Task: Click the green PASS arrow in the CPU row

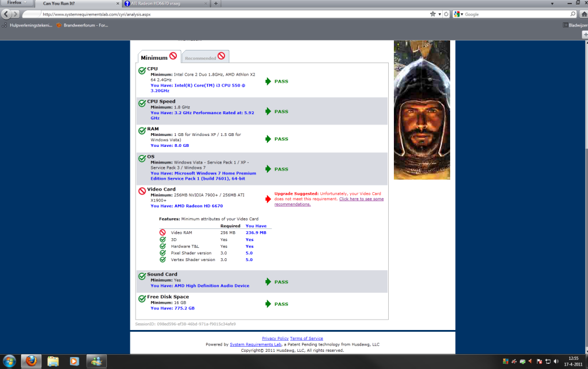Action: click(x=268, y=81)
